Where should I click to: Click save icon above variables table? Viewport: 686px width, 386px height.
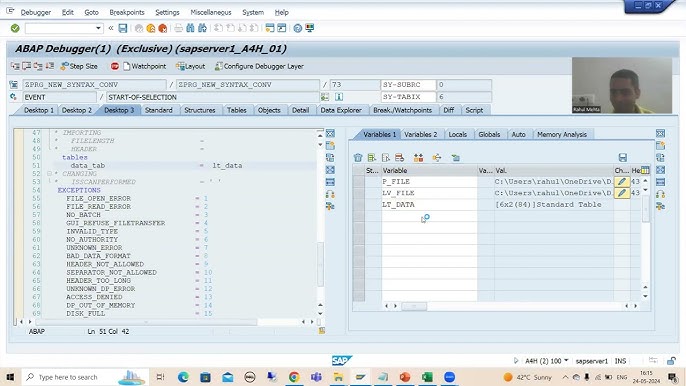[623, 158]
